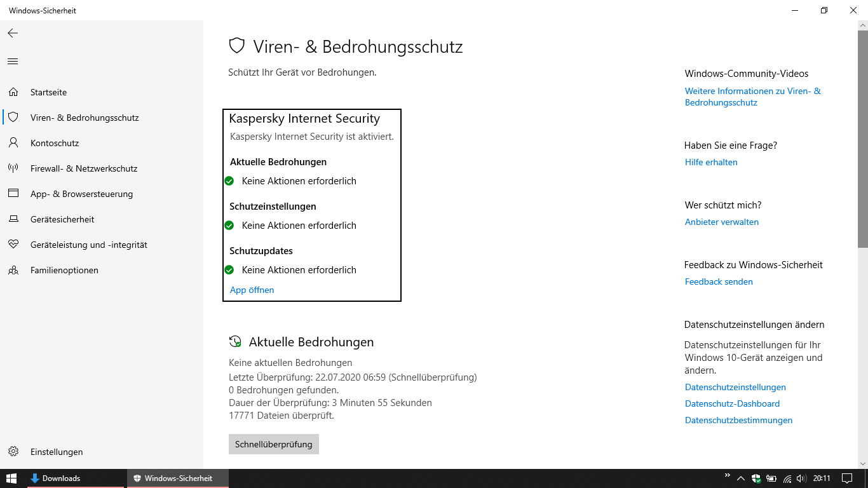Click the taskbar clock showing 20:11
Screen dimensions: 868x488
pyautogui.click(x=822, y=478)
